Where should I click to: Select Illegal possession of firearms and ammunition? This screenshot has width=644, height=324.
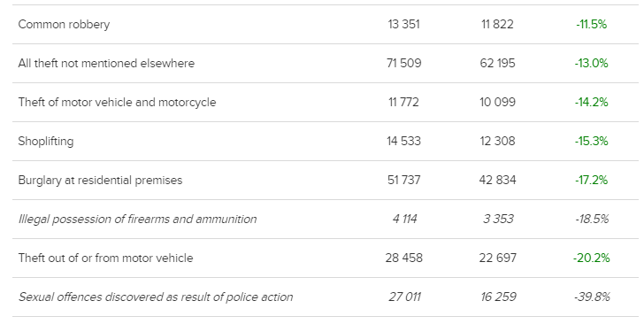pos(138,220)
